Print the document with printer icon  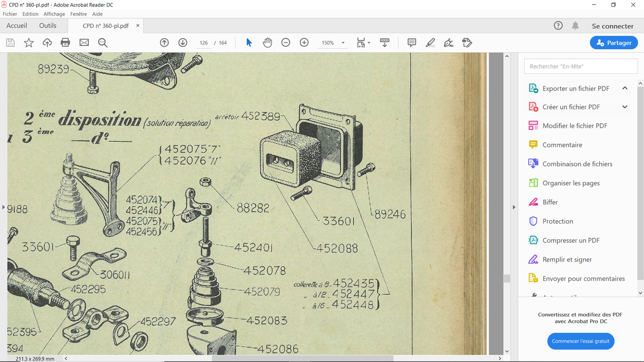click(x=65, y=43)
